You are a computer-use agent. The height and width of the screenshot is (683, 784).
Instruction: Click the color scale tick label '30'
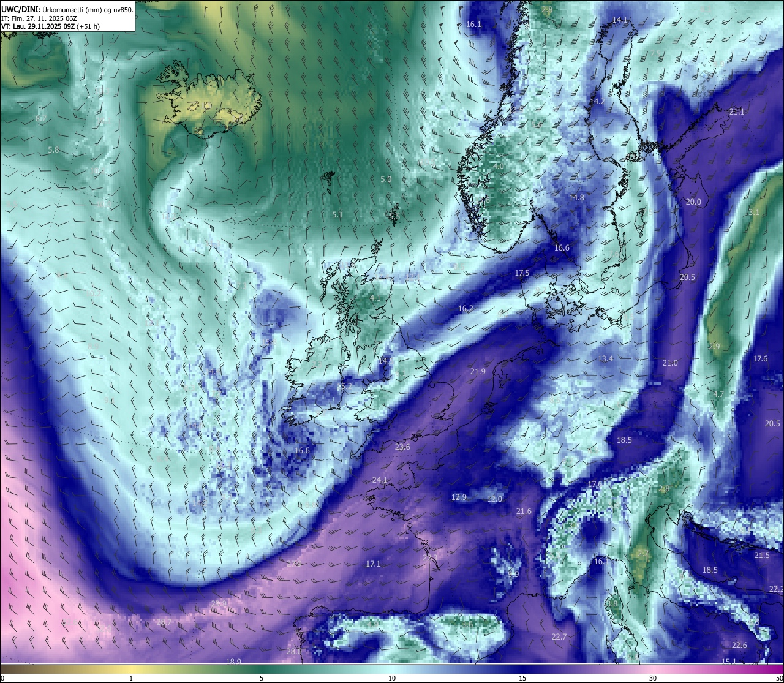click(653, 678)
